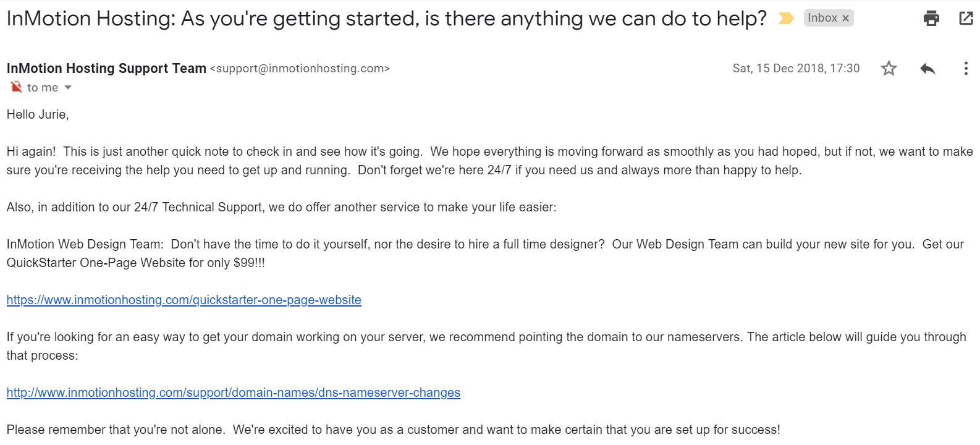Click the "Also, in addition to our 24/7" sentence
The image size is (980, 445).
point(281,207)
